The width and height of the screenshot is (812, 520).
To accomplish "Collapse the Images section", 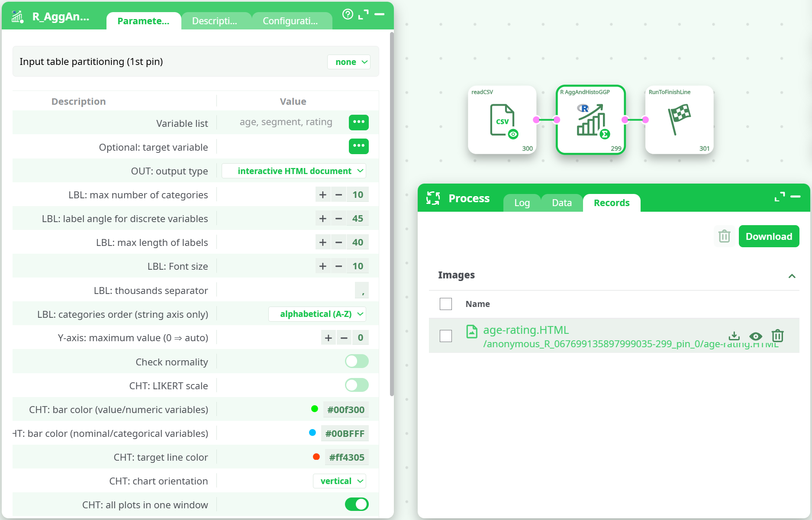I will pyautogui.click(x=792, y=276).
